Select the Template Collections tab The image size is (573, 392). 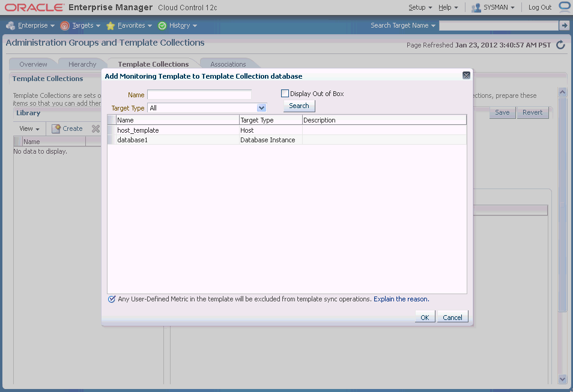tap(154, 64)
